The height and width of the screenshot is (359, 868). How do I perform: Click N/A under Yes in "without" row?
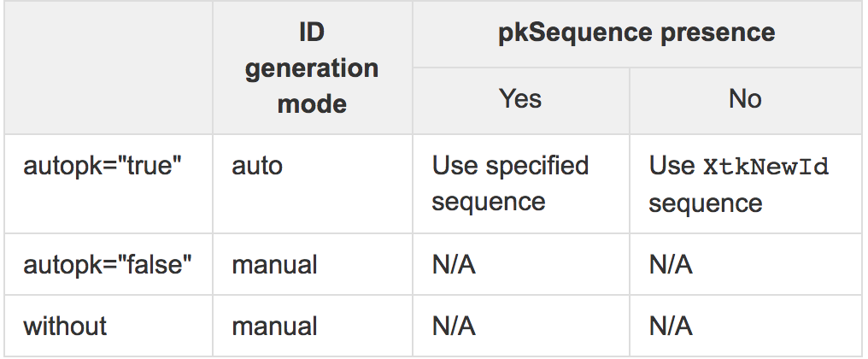[454, 326]
